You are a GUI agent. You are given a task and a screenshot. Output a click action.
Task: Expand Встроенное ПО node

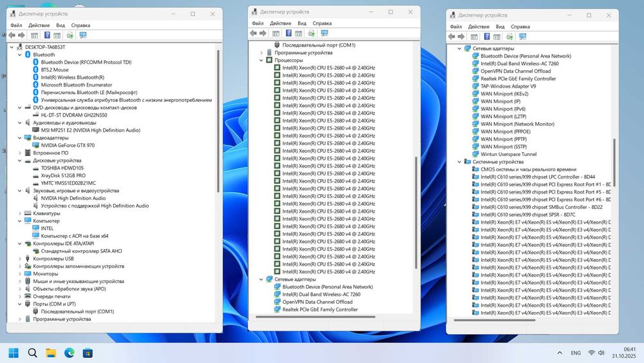tap(20, 153)
